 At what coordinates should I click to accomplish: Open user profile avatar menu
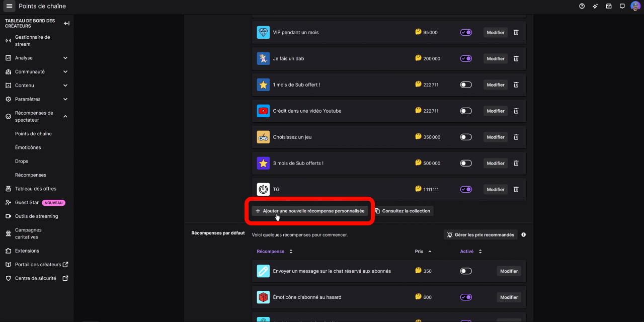pos(635,6)
